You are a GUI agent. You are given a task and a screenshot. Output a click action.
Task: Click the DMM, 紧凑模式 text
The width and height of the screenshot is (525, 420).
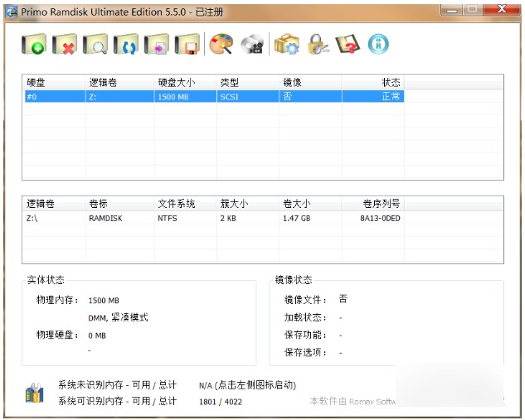[118, 317]
